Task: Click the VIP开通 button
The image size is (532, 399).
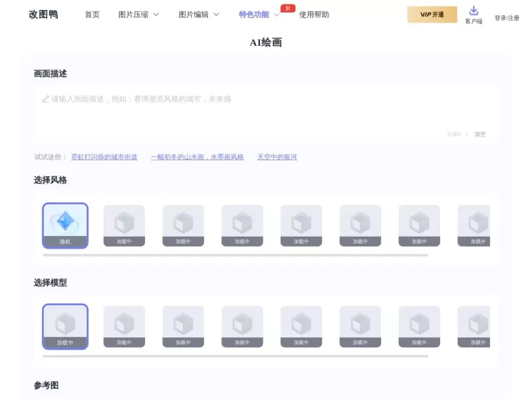Action: pos(432,14)
